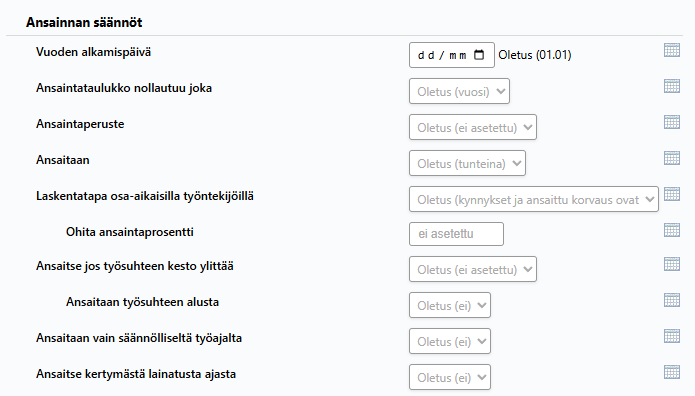Open Ansaintataulukko nollautuu joka dropdown

tap(459, 91)
